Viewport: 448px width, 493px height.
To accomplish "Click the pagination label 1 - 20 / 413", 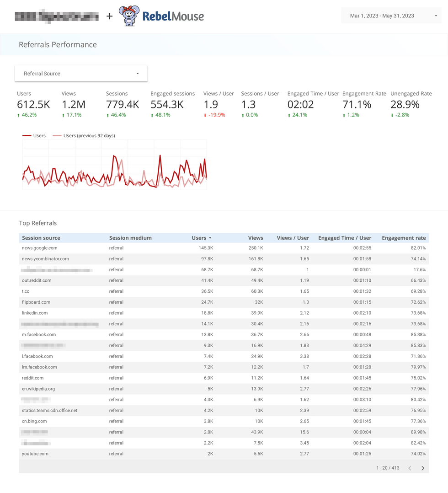I will (x=388, y=468).
